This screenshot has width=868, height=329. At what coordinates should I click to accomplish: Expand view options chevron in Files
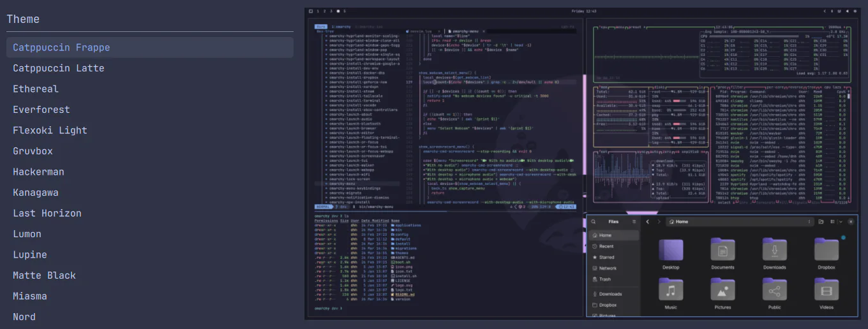point(840,222)
